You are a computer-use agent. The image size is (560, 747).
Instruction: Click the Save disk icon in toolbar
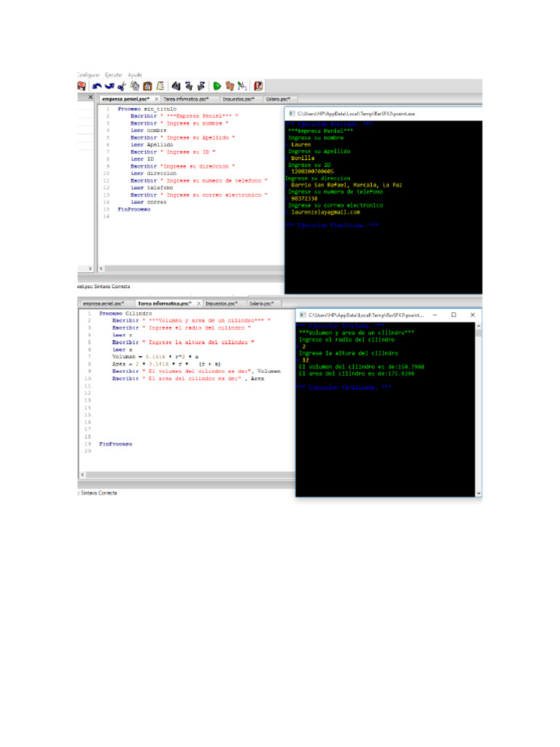(81, 86)
